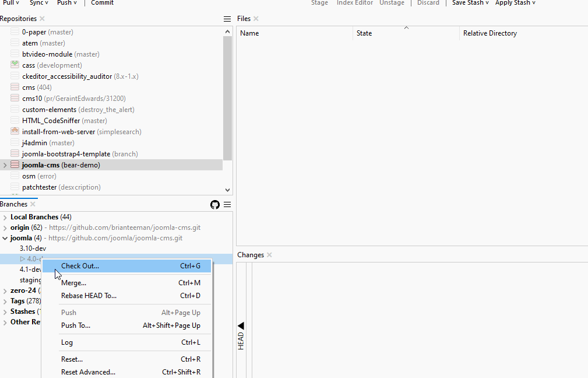Click the Index Editor toolbar button
The height and width of the screenshot is (378, 588).
355,3
